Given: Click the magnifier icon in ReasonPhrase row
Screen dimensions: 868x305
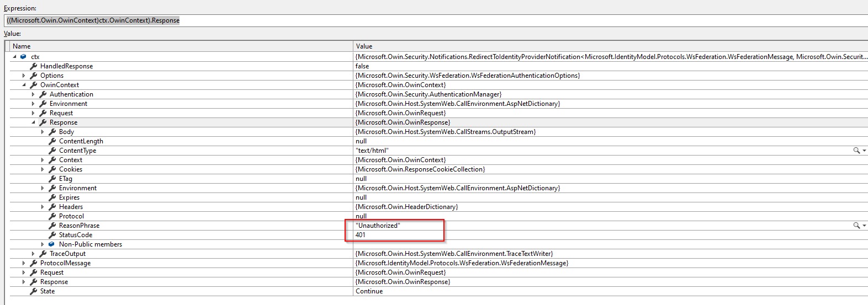Looking at the screenshot, I should pos(856,226).
